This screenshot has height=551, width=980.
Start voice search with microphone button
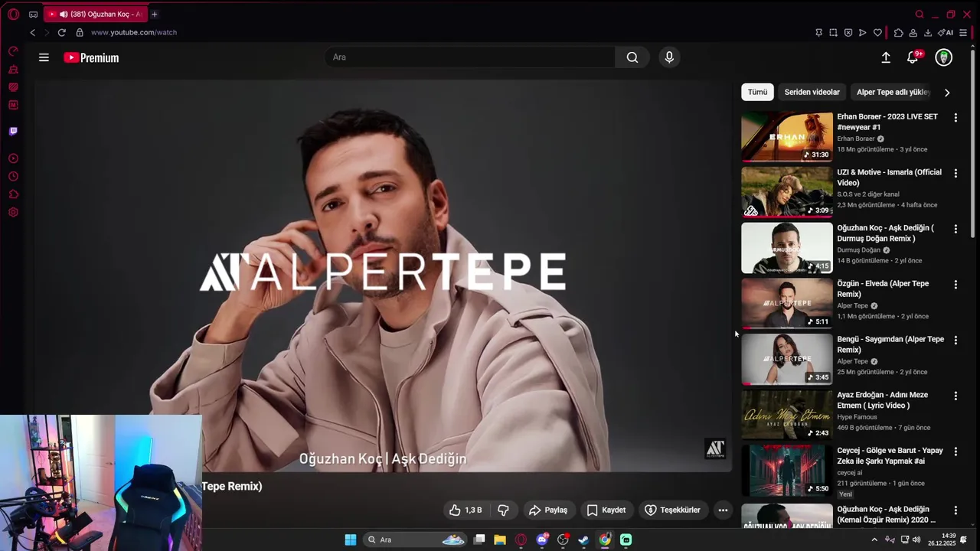[x=669, y=57]
